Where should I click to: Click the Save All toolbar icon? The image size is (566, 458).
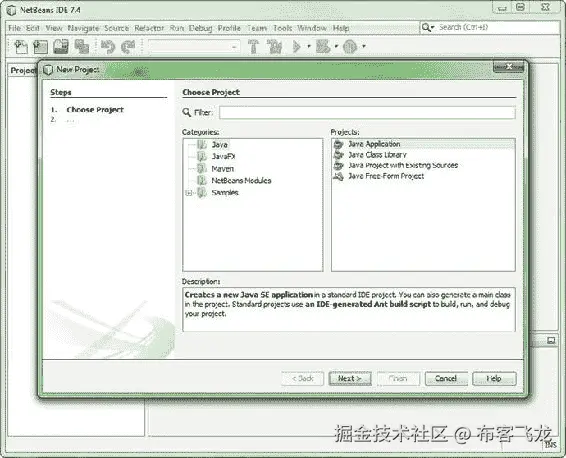(x=82, y=47)
